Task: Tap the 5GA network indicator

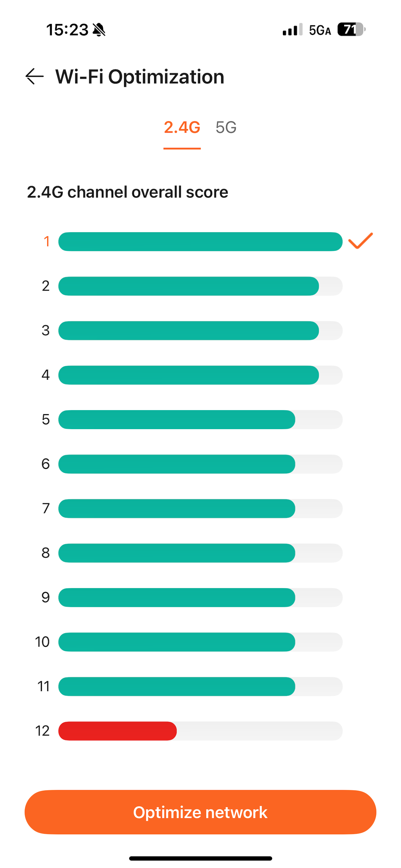Action: click(320, 30)
